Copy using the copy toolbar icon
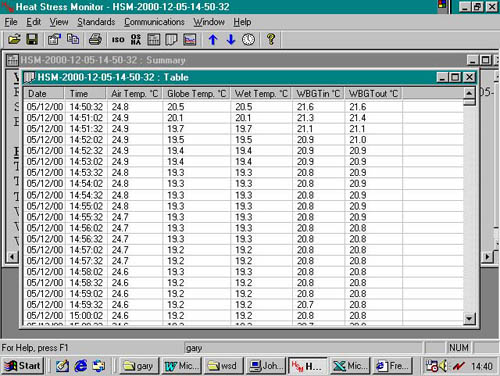This screenshot has height=376, width=500. point(73,40)
